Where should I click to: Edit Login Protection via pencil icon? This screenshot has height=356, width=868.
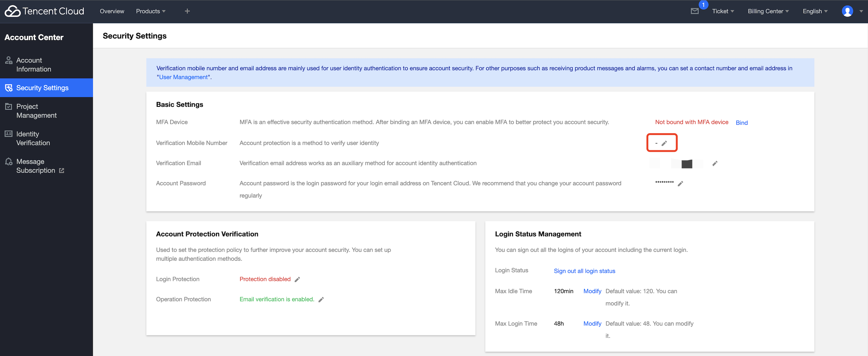click(297, 280)
